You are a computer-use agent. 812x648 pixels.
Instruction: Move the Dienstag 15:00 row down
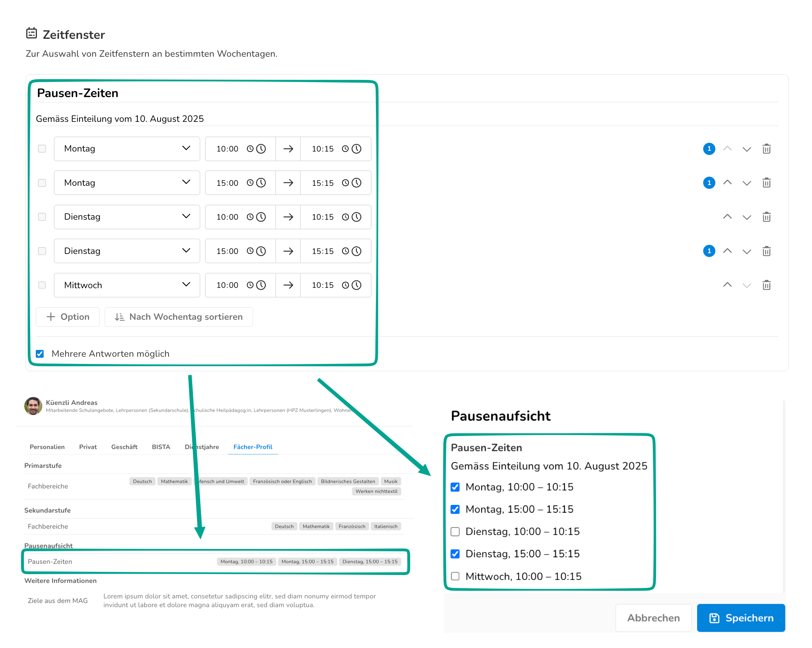747,251
